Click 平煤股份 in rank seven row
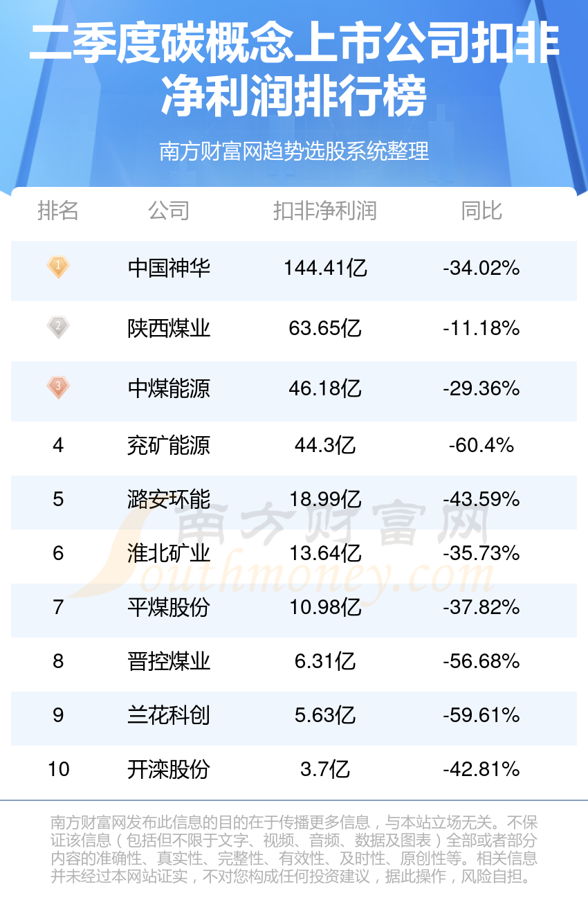Viewport: 588px width, 900px height. pyautogui.click(x=169, y=607)
